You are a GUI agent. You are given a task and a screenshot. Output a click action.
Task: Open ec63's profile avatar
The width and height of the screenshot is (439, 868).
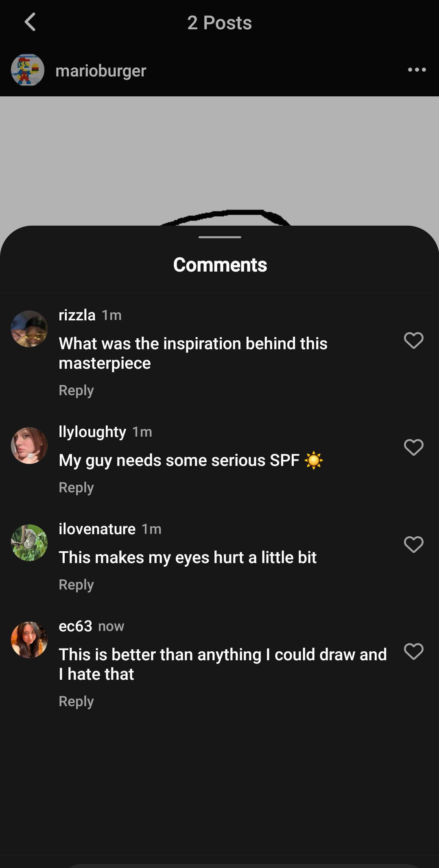pos(29,640)
